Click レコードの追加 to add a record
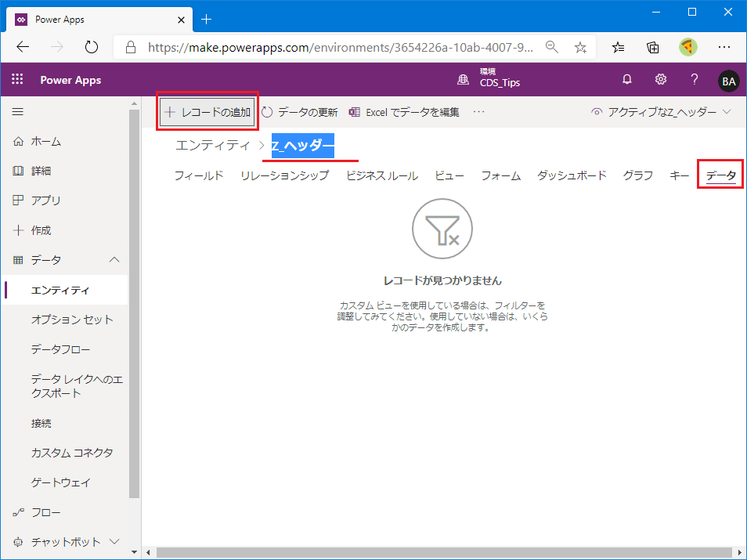Screen dimensions: 747x560 click(x=207, y=112)
